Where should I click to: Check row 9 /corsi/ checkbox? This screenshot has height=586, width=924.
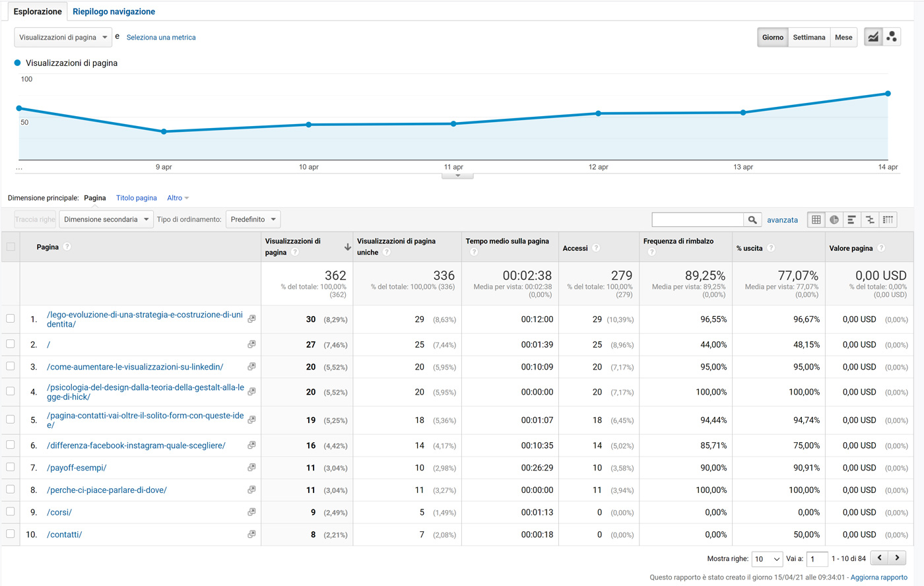pos(11,511)
